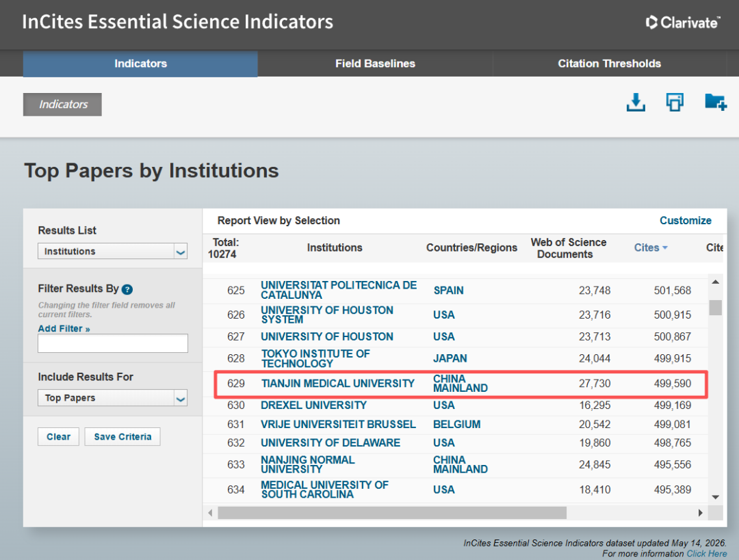Click the JAPAN country link
The width and height of the screenshot is (739, 560).
click(x=450, y=358)
